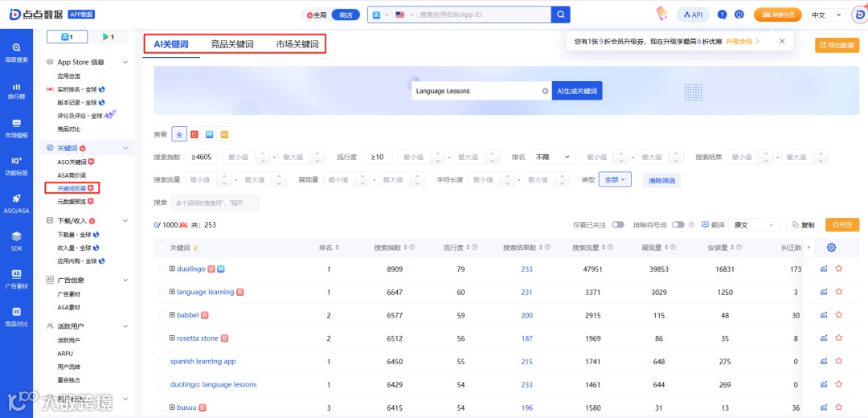Switch to 竞品关键词 tab

(x=232, y=44)
